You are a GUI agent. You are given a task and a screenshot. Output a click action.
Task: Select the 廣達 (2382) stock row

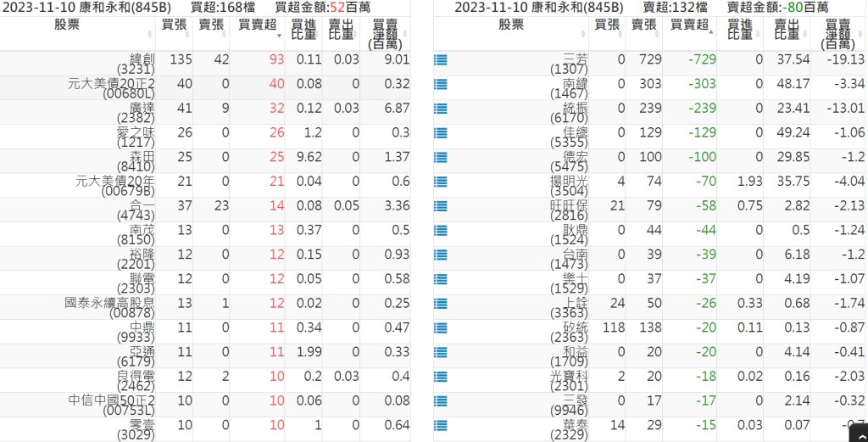[205, 113]
